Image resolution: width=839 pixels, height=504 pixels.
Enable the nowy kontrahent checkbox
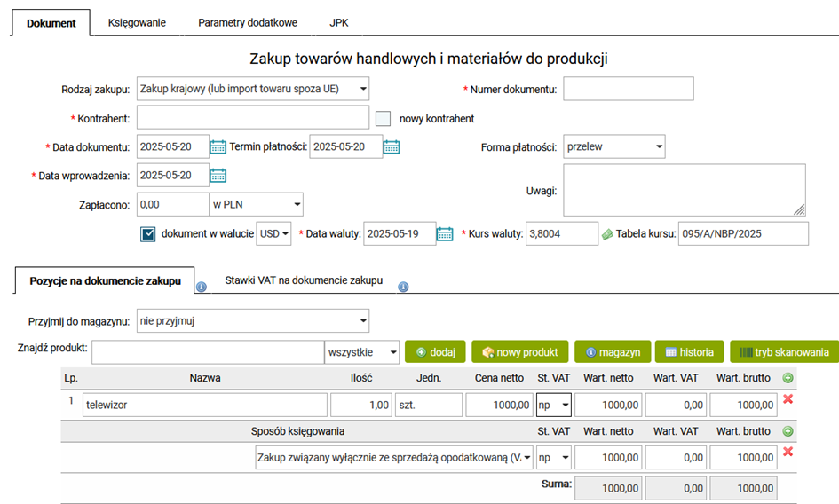384,119
